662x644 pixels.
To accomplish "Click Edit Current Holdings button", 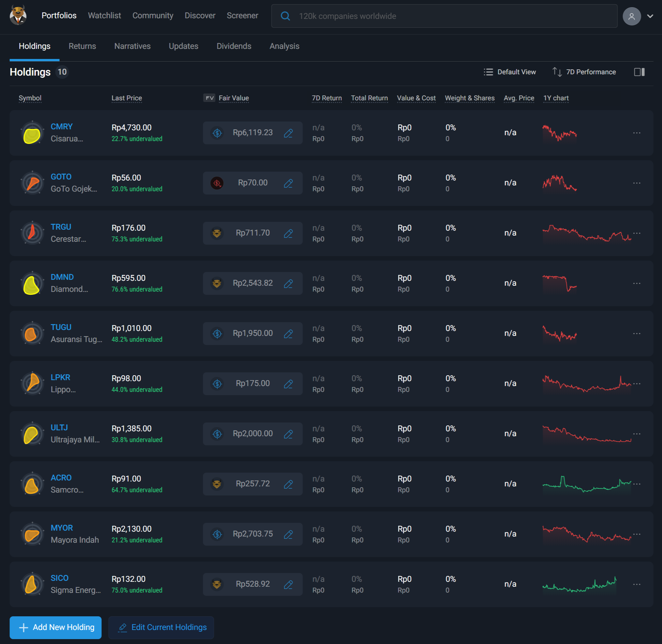I will pos(161,627).
